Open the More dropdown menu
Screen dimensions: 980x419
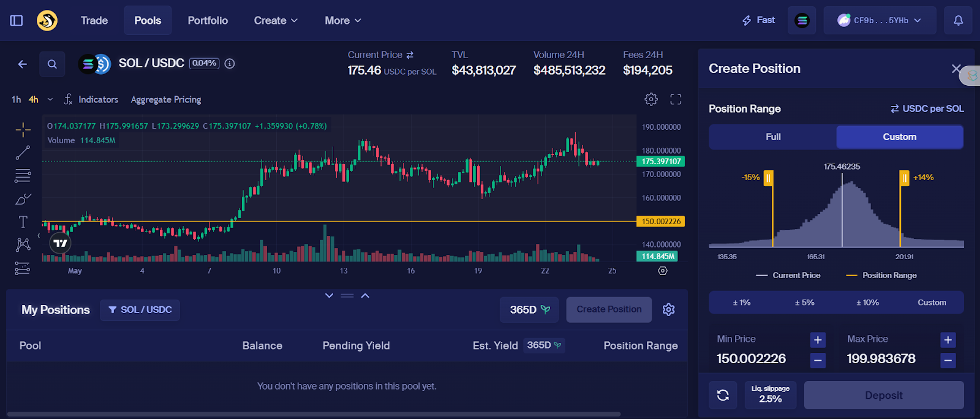(342, 20)
